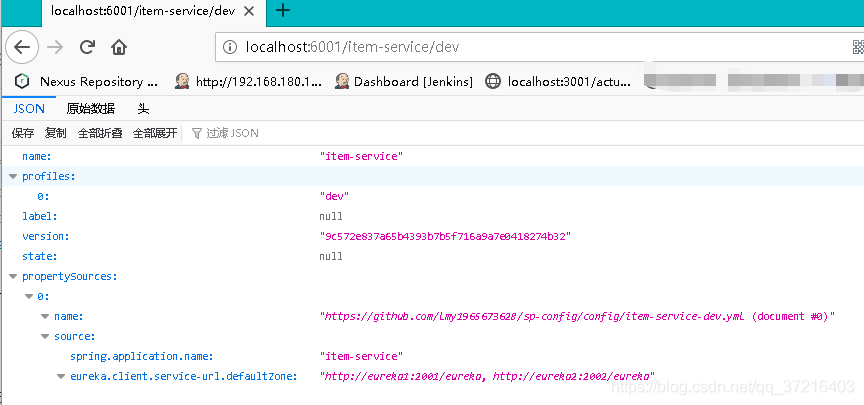
Task: Focus the 过滤 JSON filter field
Action: [232, 133]
